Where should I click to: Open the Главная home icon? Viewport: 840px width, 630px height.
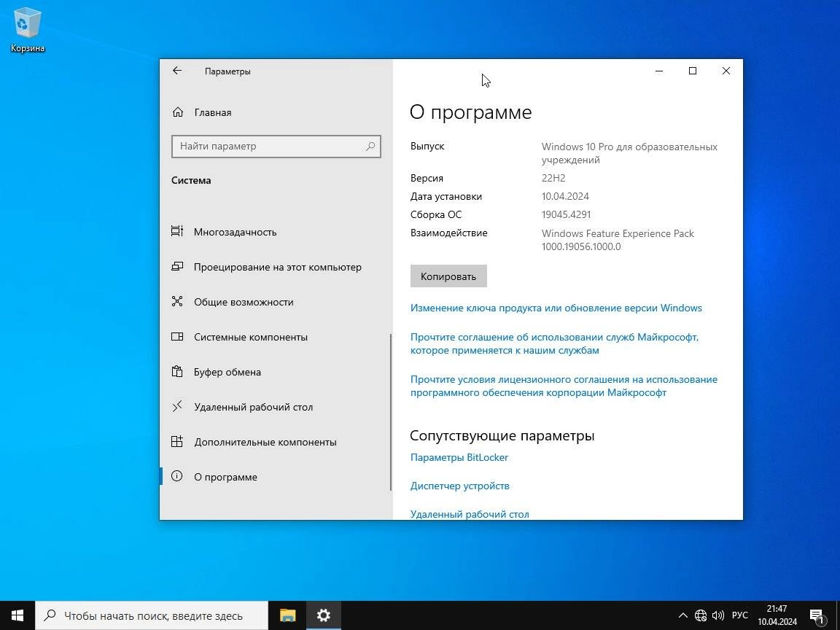coord(178,112)
